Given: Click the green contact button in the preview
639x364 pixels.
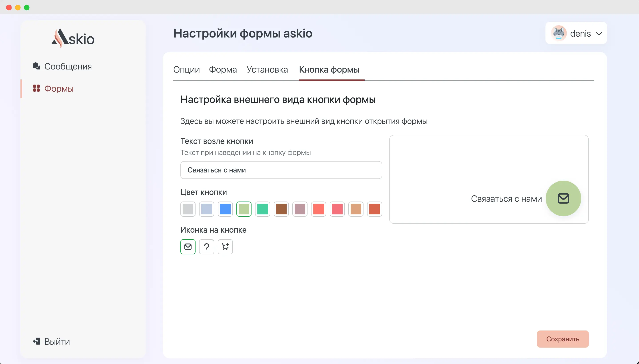Looking at the screenshot, I should pyautogui.click(x=563, y=198).
